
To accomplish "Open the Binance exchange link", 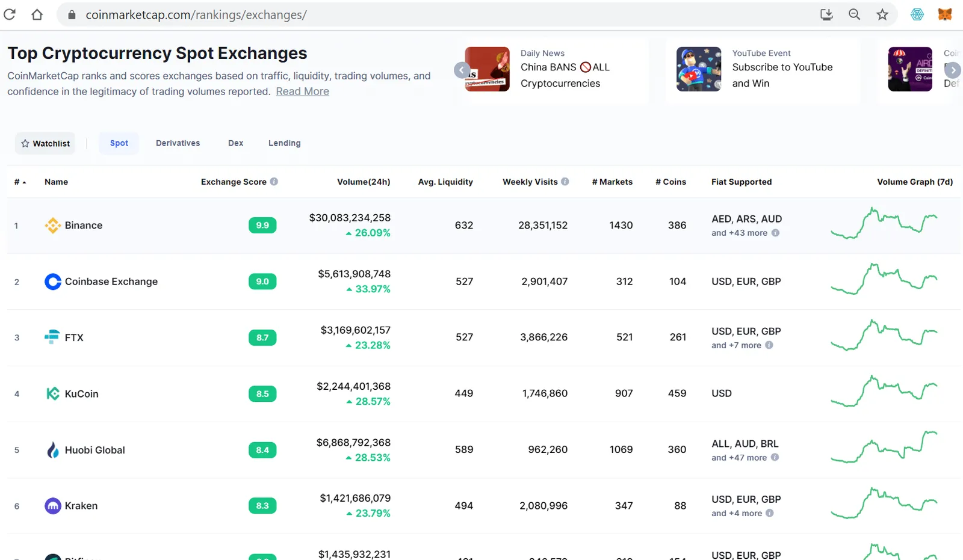I will (x=84, y=226).
